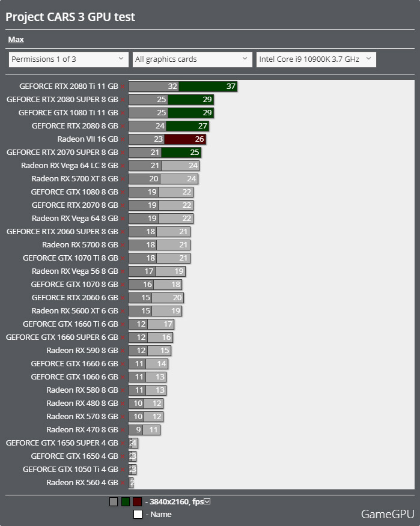Viewport: 420px width, 526px height.
Task: Remove GEFORCE RTX 2080 SUPER 8 GB using red x
Action: pyautogui.click(x=123, y=100)
